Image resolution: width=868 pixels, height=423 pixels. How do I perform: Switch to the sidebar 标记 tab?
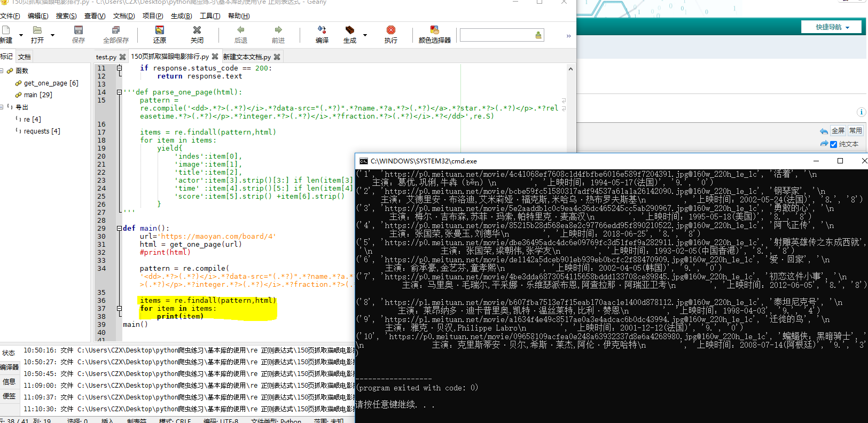[6, 56]
